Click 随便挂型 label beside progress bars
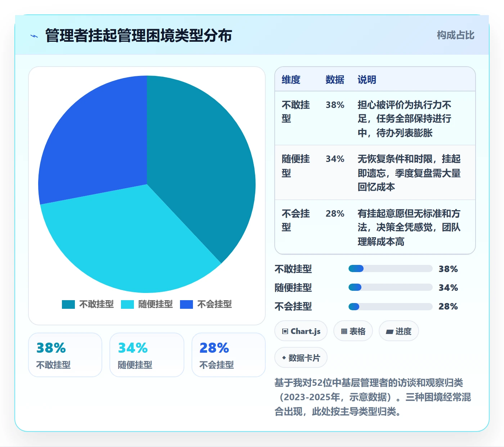 point(293,288)
